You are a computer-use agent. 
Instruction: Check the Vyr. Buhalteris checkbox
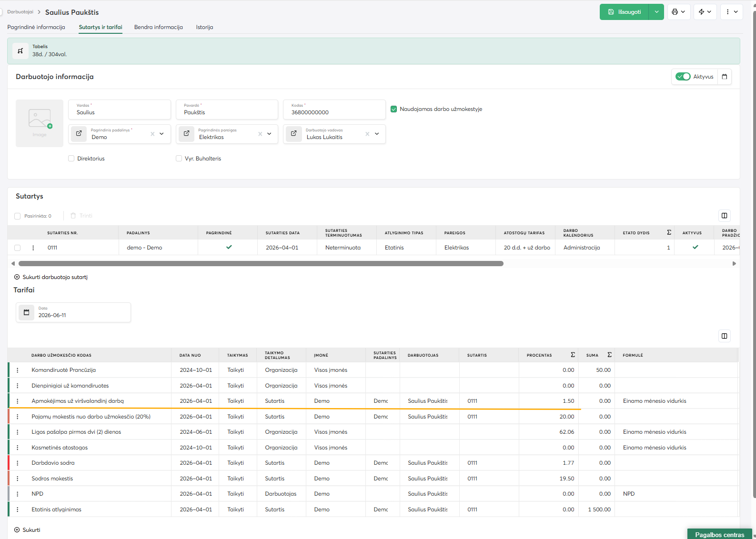click(179, 159)
